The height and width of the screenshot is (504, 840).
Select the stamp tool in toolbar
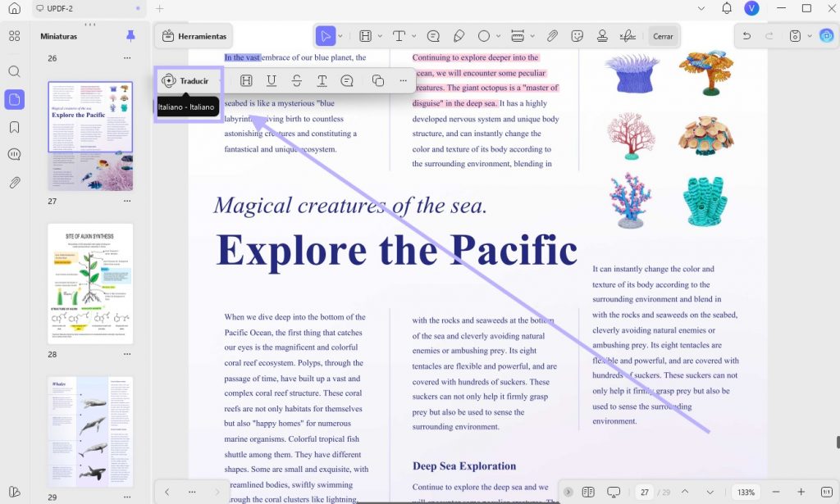602,36
